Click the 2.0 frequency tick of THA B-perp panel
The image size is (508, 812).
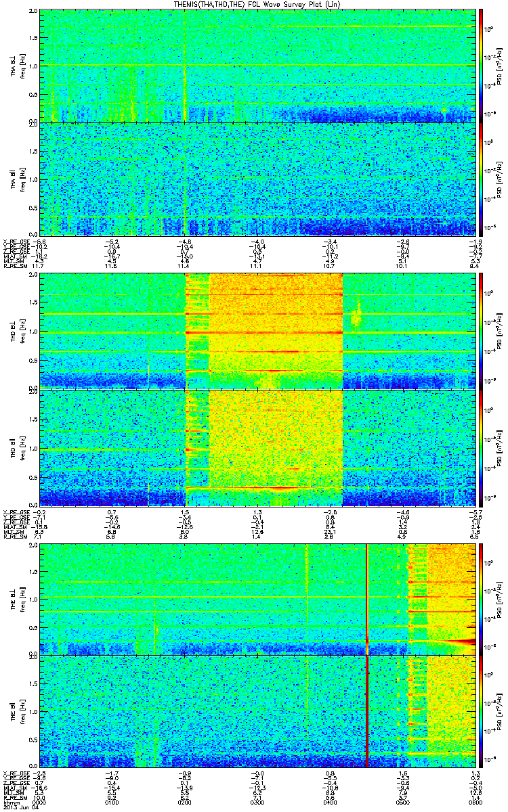click(x=33, y=12)
